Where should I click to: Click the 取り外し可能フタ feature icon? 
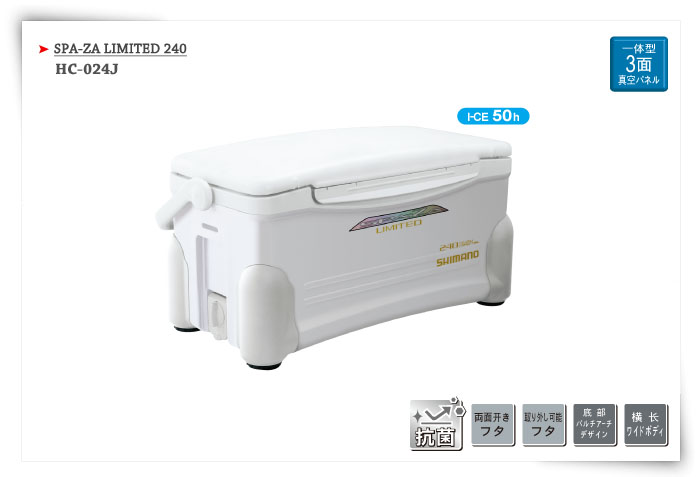(543, 425)
